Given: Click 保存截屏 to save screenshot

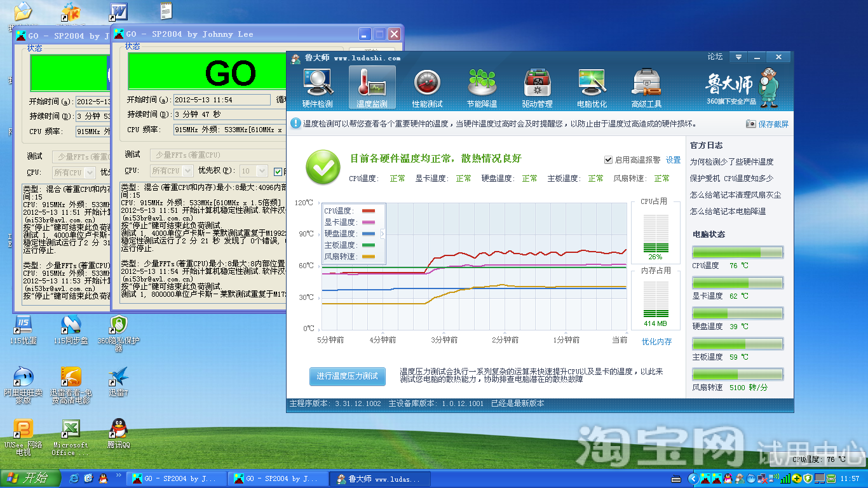Looking at the screenshot, I should (767, 124).
